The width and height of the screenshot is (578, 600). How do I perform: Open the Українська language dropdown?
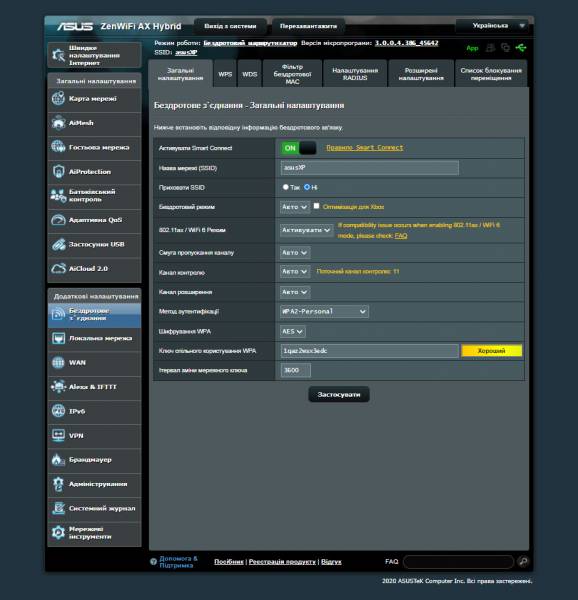click(493, 26)
